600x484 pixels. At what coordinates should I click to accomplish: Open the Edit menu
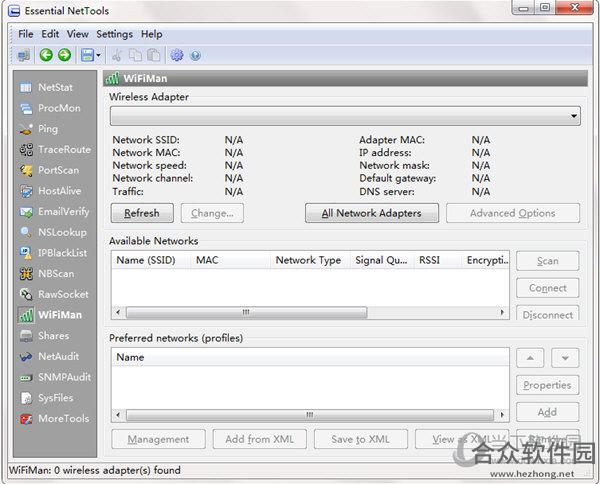click(x=50, y=34)
